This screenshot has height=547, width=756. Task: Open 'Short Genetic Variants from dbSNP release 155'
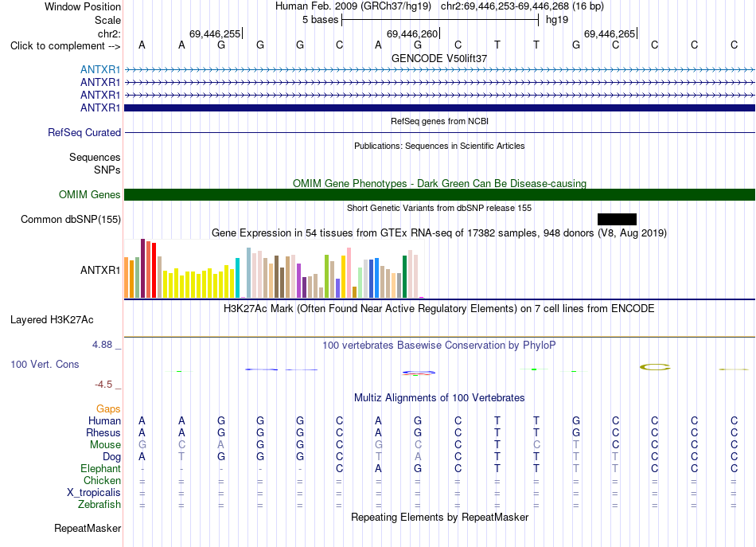click(439, 208)
